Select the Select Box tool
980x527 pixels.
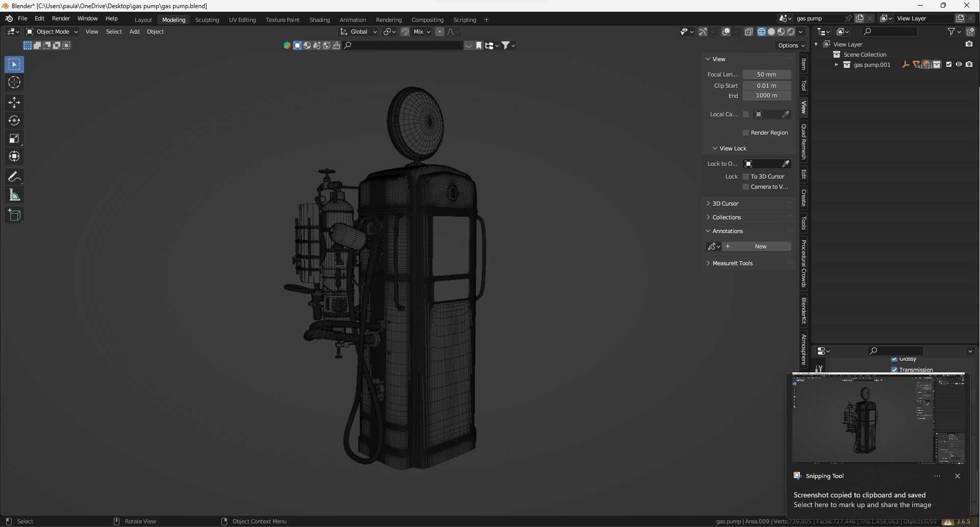tap(14, 64)
